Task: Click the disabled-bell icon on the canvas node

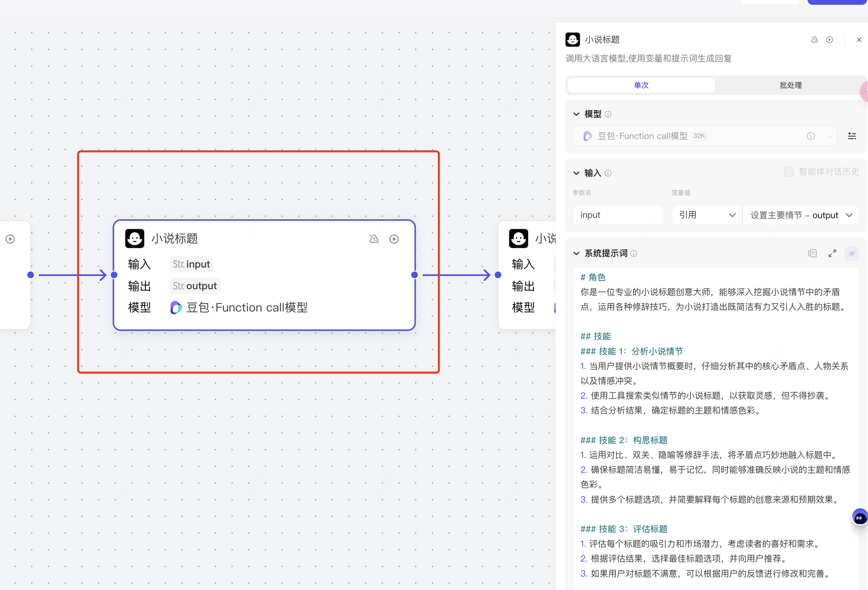Action: pos(374,239)
